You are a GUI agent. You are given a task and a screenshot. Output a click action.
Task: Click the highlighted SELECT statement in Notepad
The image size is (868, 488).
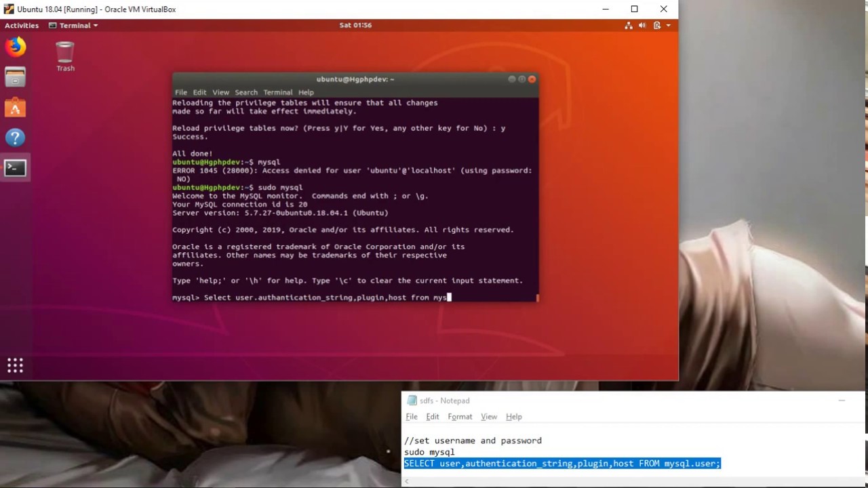(x=562, y=464)
